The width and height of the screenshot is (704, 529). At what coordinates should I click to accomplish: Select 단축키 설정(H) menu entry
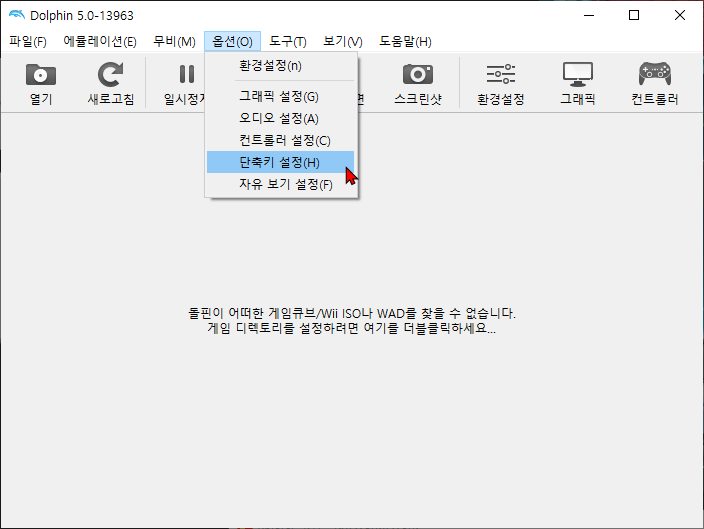[281, 162]
